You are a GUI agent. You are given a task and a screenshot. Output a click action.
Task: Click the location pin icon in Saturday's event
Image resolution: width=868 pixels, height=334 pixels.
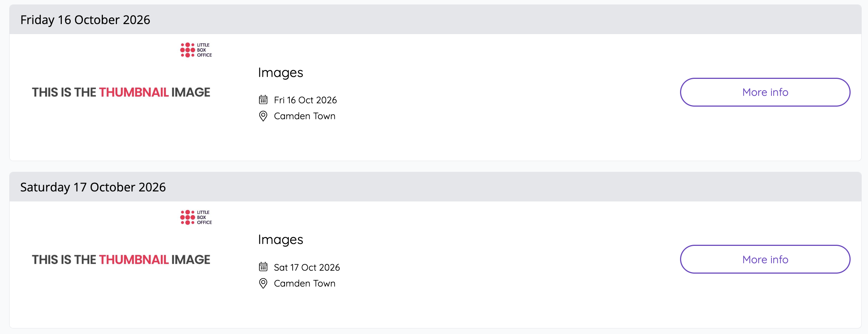[263, 283]
